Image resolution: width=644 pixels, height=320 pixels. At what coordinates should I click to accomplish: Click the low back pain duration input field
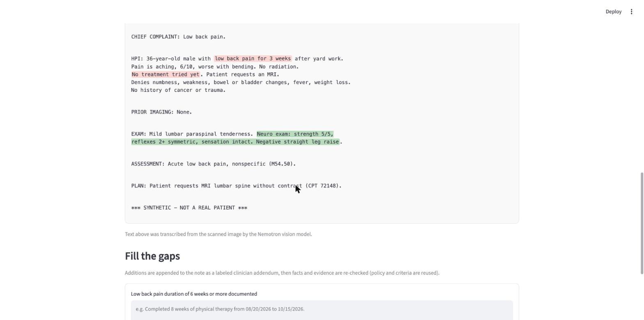[x=322, y=310]
